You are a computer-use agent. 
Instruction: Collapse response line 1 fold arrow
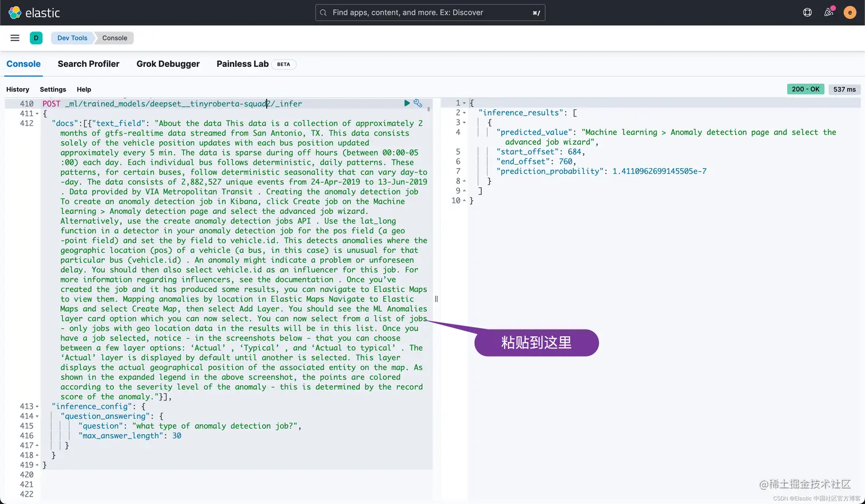point(464,103)
